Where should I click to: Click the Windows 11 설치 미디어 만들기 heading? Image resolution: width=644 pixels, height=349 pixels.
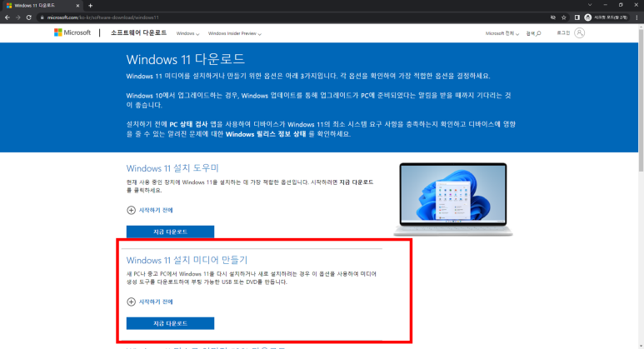pyautogui.click(x=187, y=261)
